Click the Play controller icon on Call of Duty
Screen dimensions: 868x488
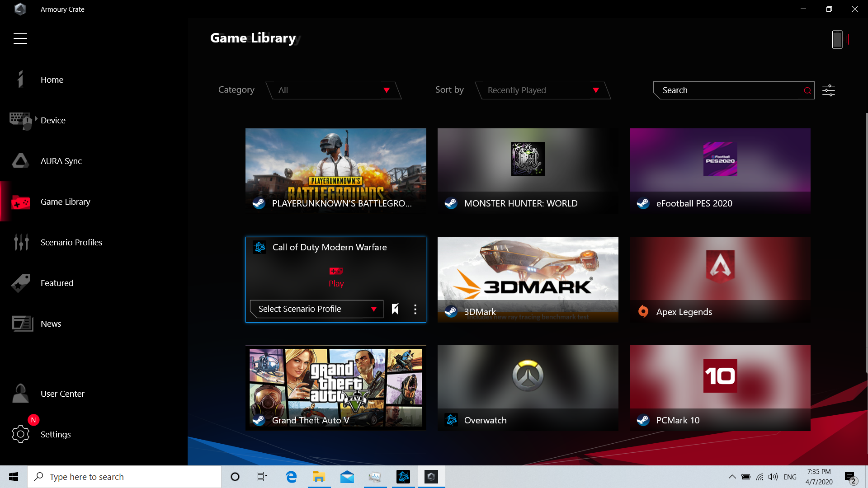(x=336, y=271)
